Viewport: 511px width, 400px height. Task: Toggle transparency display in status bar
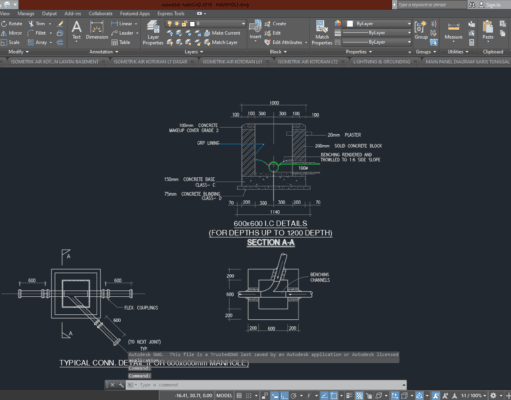click(359, 396)
